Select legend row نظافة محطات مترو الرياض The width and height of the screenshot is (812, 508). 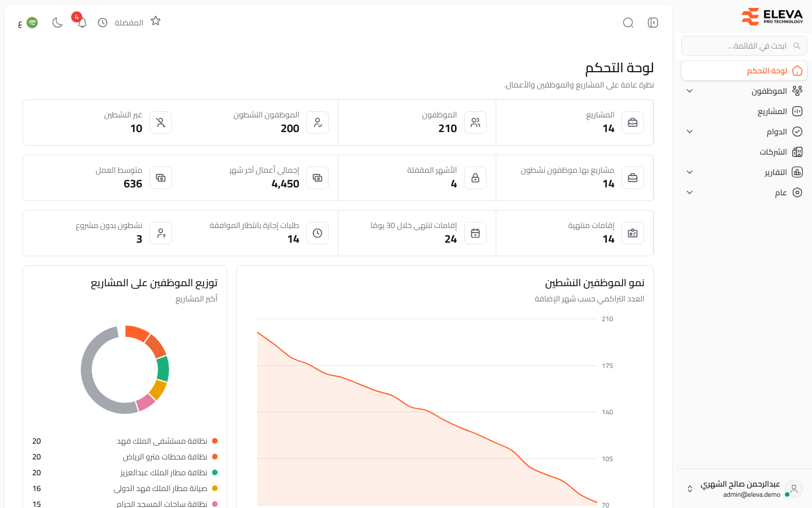point(125,457)
